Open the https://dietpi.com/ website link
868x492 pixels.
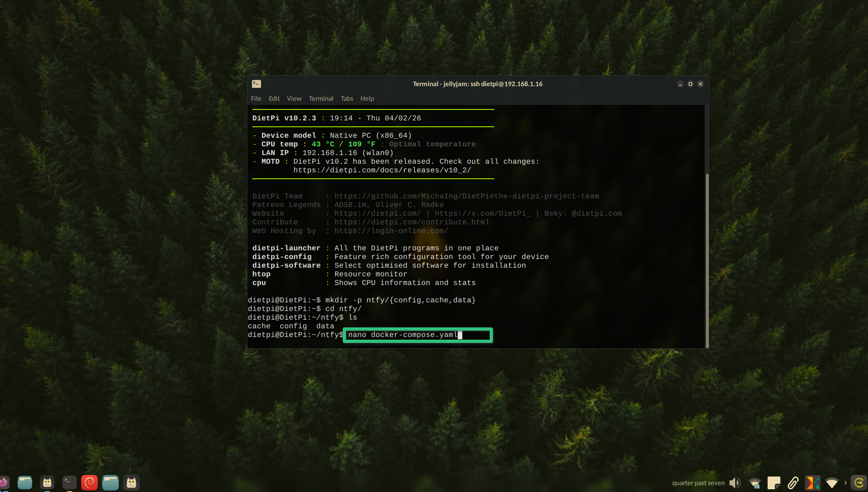[377, 213]
